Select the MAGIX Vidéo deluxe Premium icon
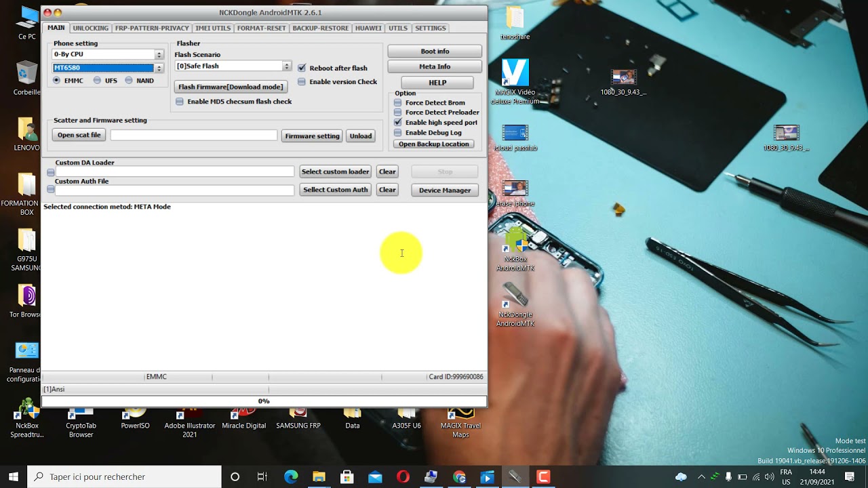Image resolution: width=868 pixels, height=488 pixels. [515, 82]
